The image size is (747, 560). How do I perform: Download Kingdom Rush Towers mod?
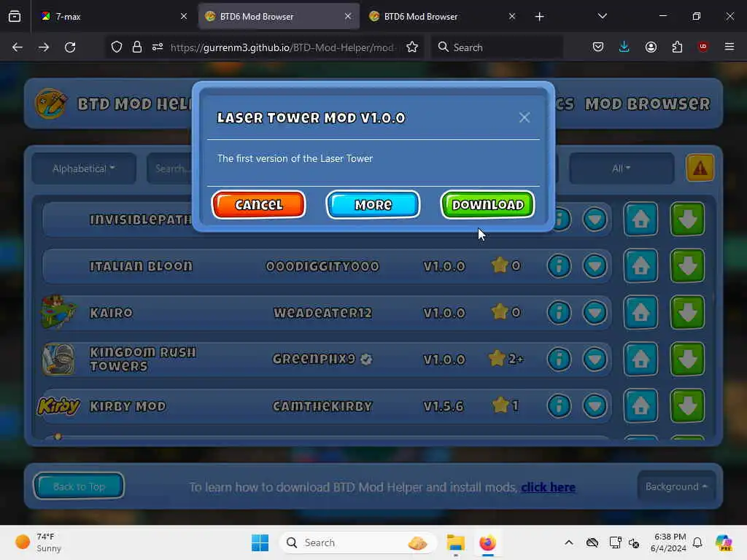[x=687, y=359]
